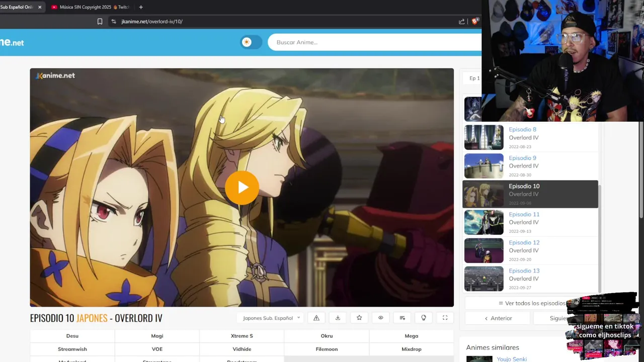Image resolution: width=644 pixels, height=362 pixels.
Task: Click the browser page vertical scrollbar
Action: pyautogui.click(x=641, y=171)
